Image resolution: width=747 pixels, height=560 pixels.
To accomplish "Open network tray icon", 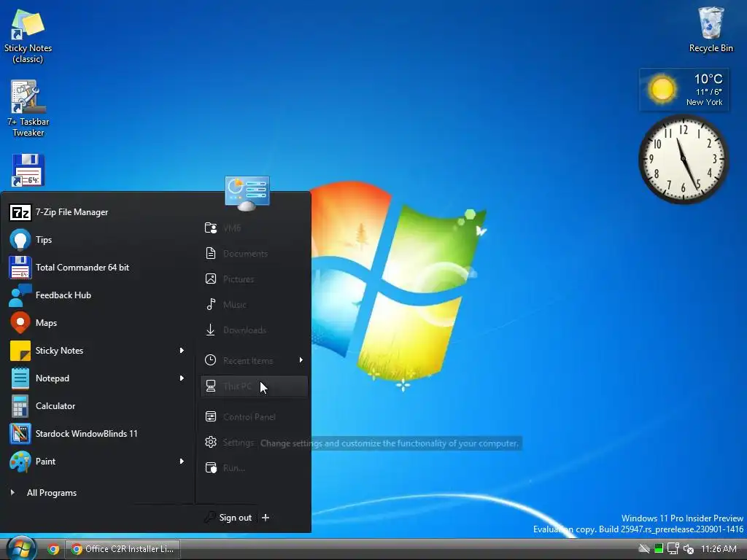I will point(673,548).
